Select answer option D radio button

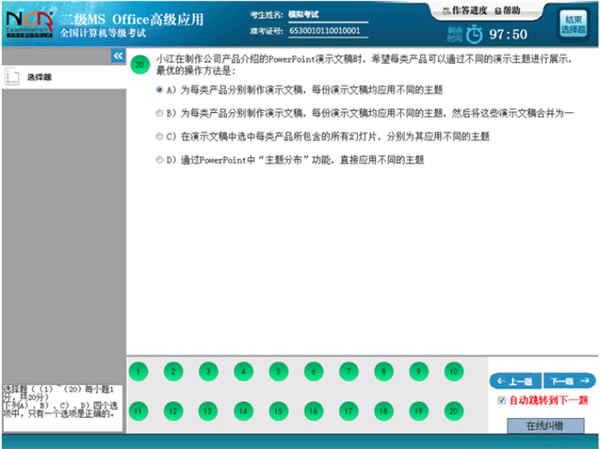click(159, 160)
